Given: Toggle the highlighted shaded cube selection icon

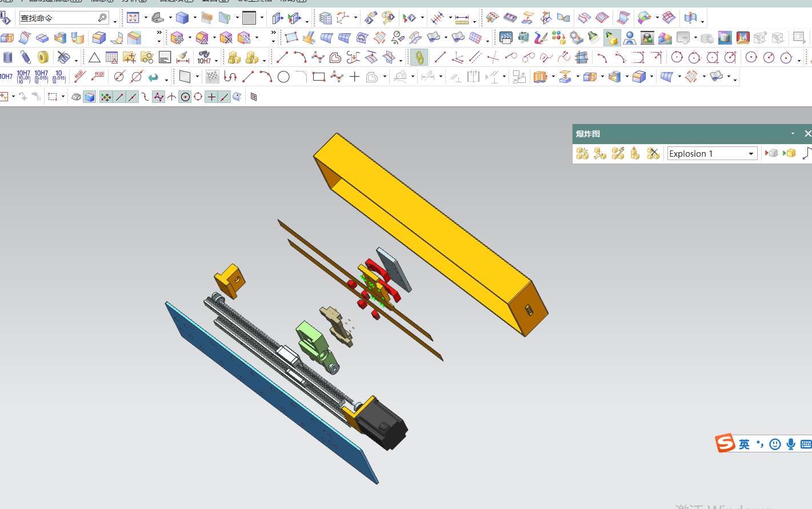Looking at the screenshot, I should (x=90, y=97).
